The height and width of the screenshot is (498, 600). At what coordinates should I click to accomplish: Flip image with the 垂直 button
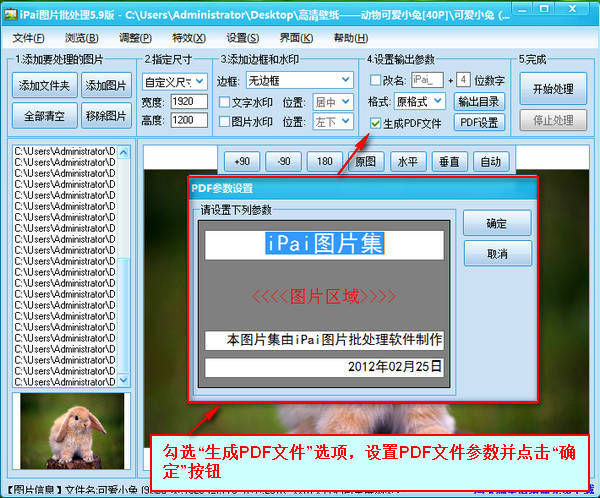(449, 162)
